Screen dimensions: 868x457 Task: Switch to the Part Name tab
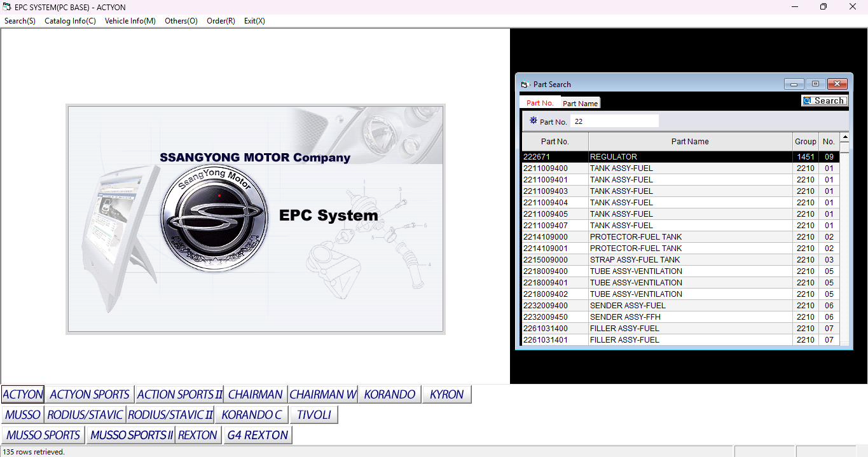(x=580, y=103)
